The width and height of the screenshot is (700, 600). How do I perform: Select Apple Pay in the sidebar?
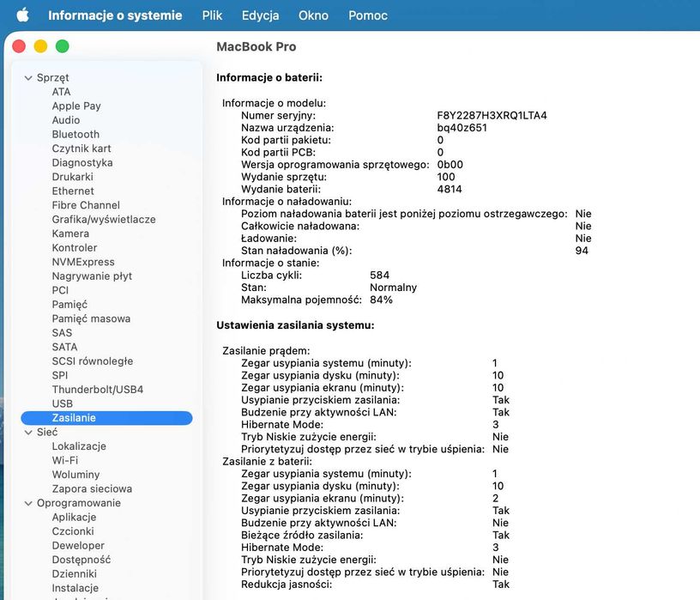coord(76,106)
